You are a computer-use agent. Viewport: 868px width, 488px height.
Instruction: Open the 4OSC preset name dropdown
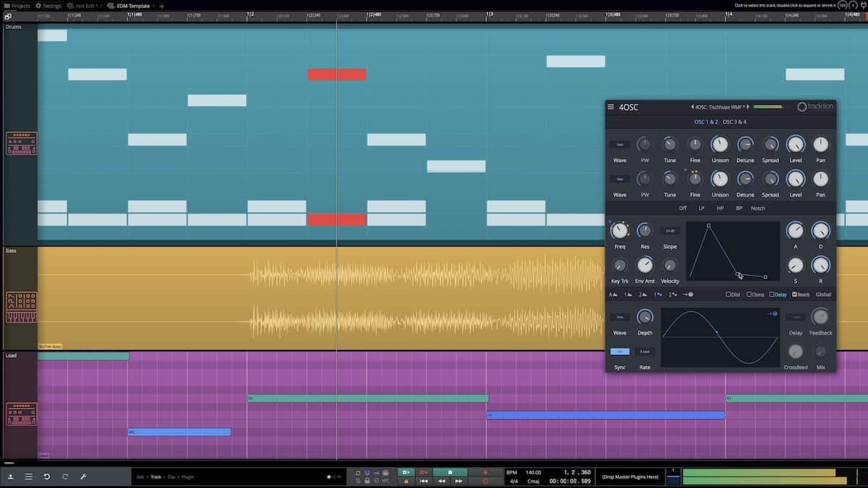(x=720, y=107)
